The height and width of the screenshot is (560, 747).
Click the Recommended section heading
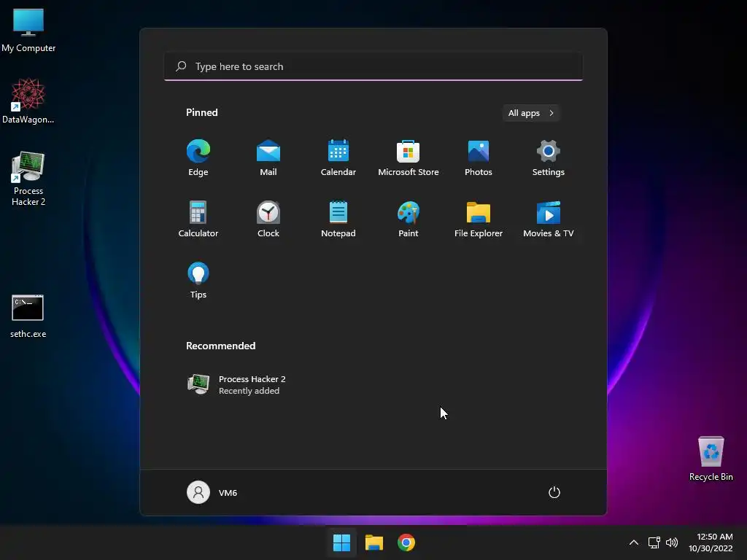click(220, 346)
